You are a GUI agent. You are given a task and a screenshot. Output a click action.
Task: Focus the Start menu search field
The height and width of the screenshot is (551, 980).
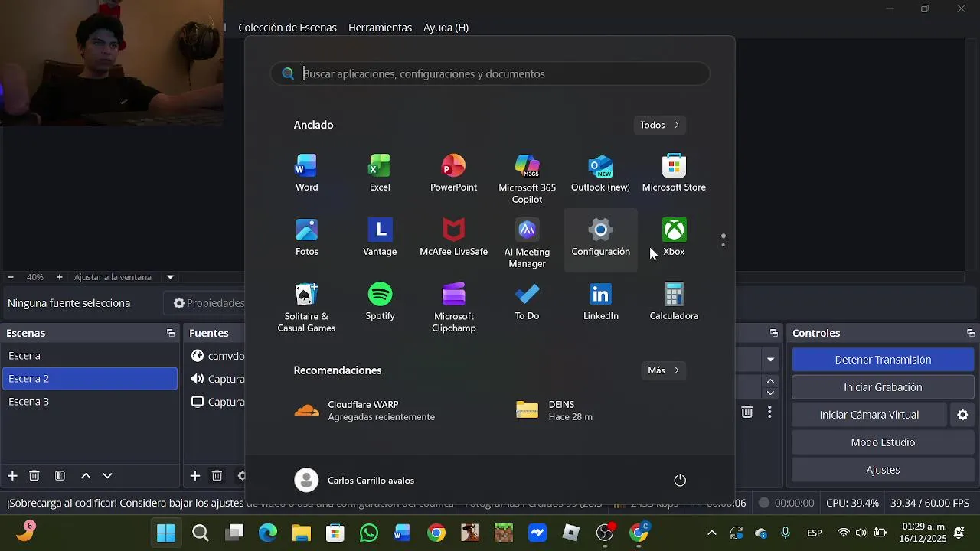coord(490,73)
